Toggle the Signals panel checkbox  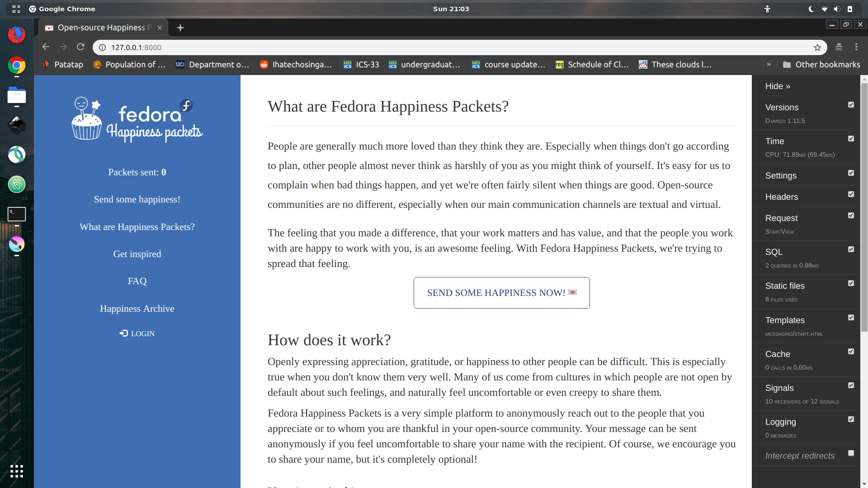pos(851,385)
